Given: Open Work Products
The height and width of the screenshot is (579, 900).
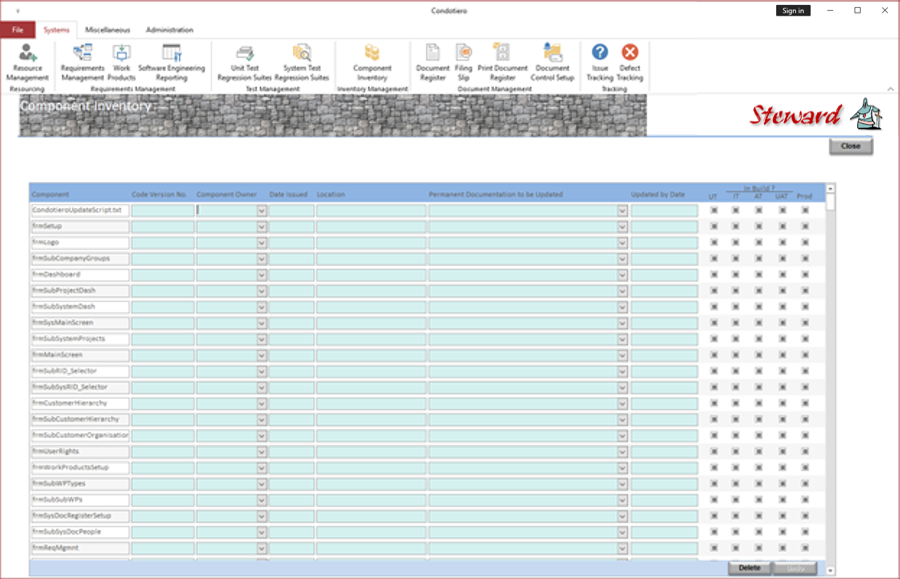Looking at the screenshot, I should coord(122,63).
